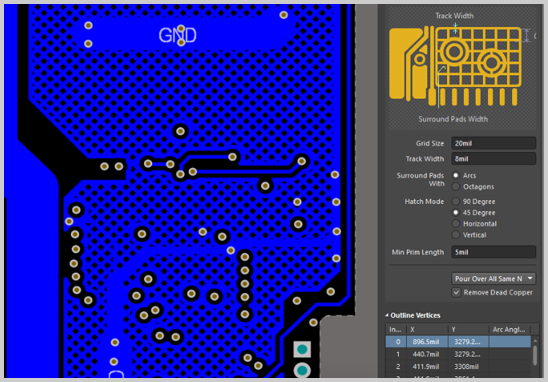548x382 pixels.
Task: Select 45 Degree hatch mode
Action: click(x=456, y=212)
